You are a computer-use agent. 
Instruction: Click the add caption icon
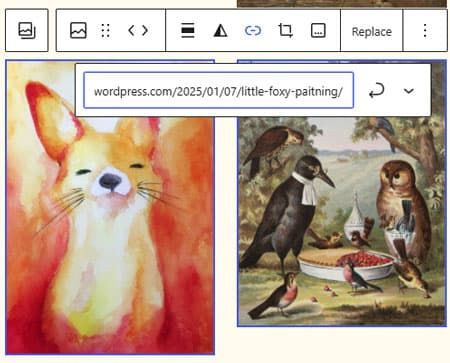click(318, 30)
